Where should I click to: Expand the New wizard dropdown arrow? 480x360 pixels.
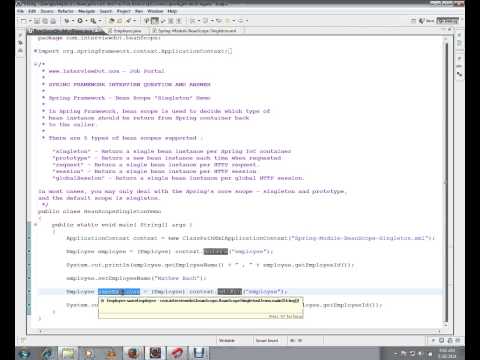tap(30, 21)
